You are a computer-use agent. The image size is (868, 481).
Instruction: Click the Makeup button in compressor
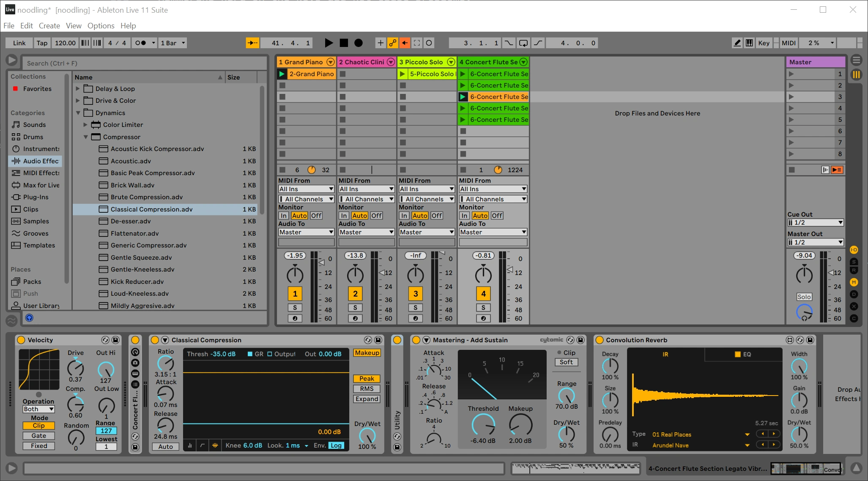(x=367, y=353)
